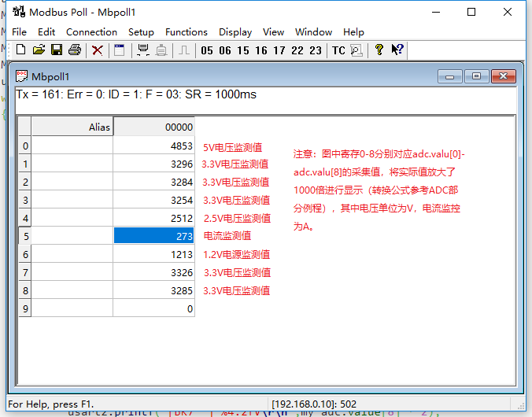
Task: Click function code 23 toolbar button
Action: [316, 50]
